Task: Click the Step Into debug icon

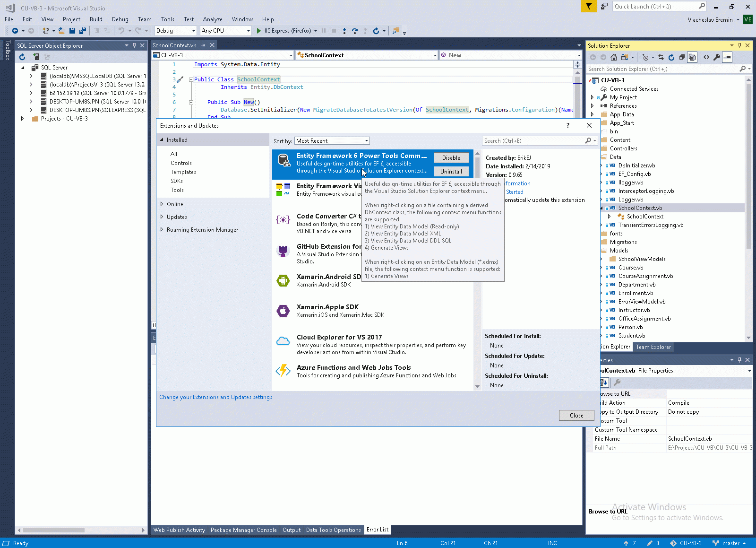Action: coord(344,31)
